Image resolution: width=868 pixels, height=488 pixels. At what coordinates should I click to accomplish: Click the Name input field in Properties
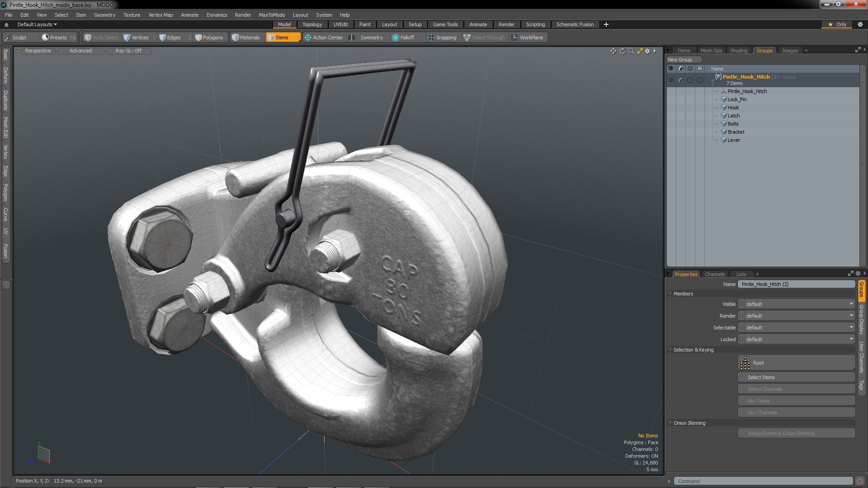[x=796, y=284]
